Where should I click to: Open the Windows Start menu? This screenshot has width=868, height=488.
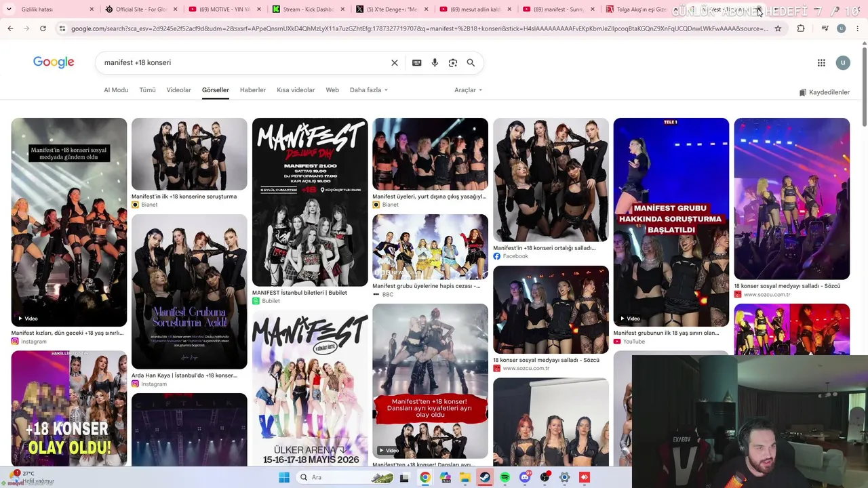coord(283,477)
